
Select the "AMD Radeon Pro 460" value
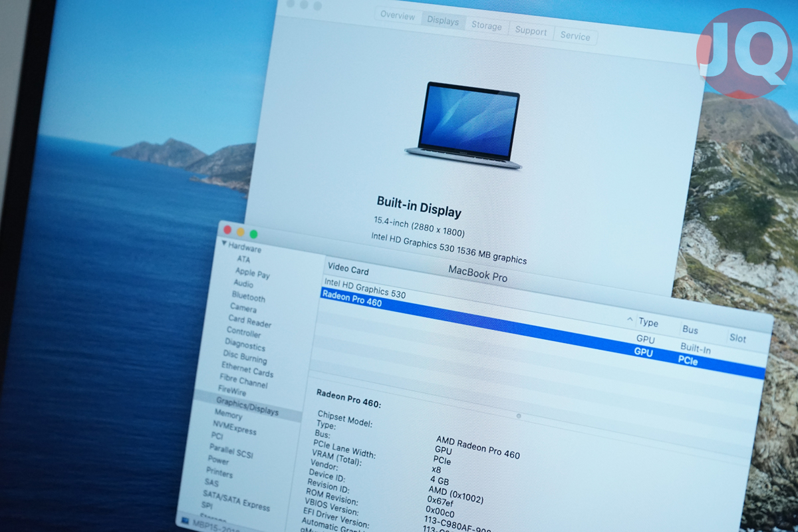coord(478,447)
